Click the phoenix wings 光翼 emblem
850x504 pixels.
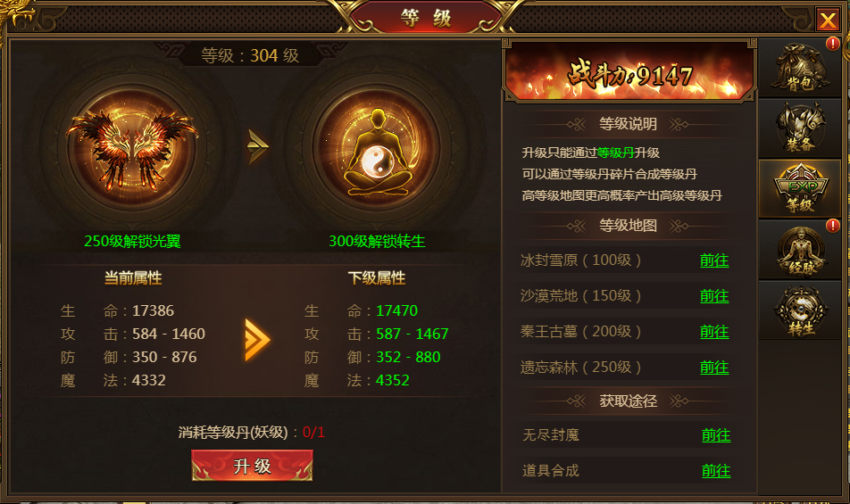click(132, 147)
